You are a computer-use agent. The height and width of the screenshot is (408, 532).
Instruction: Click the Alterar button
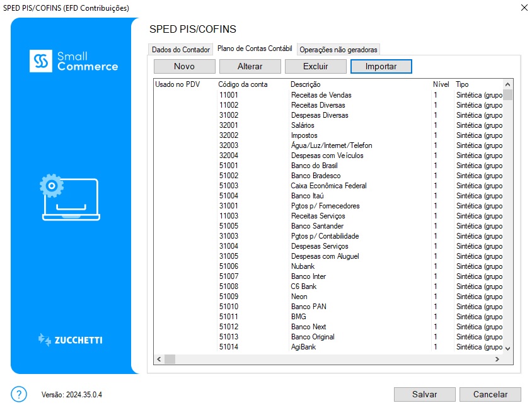(250, 66)
